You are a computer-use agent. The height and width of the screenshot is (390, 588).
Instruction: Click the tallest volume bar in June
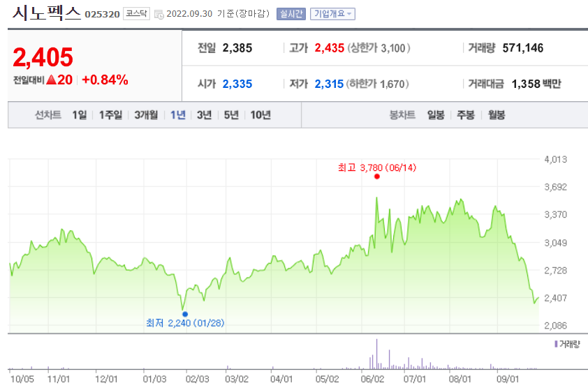pyautogui.click(x=376, y=354)
